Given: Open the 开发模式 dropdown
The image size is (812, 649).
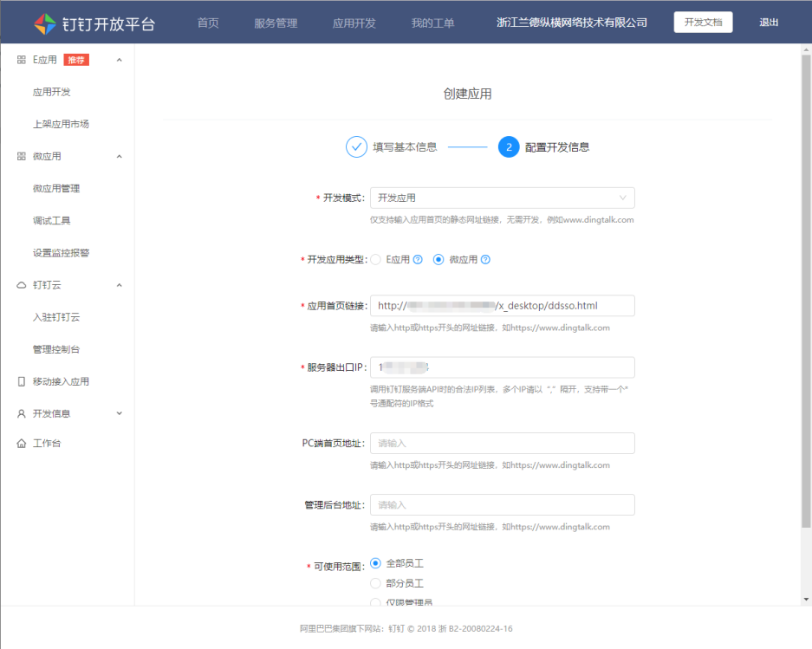Looking at the screenshot, I should tap(502, 198).
